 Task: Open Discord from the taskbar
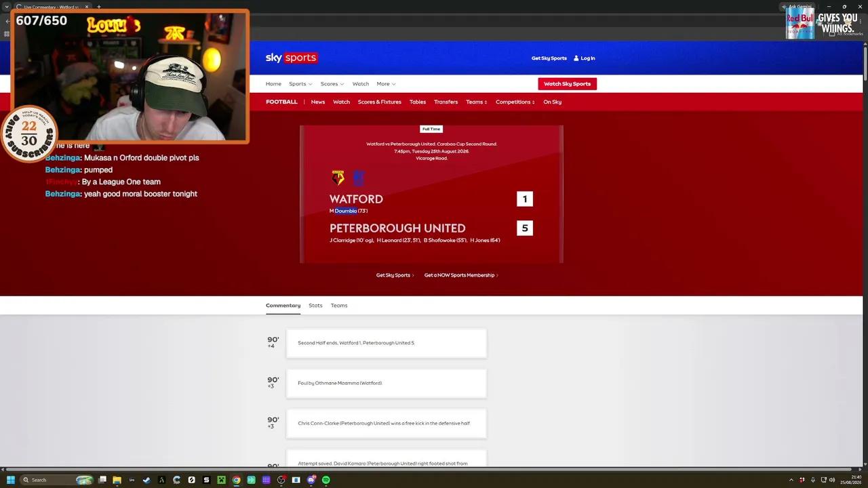coord(311,480)
